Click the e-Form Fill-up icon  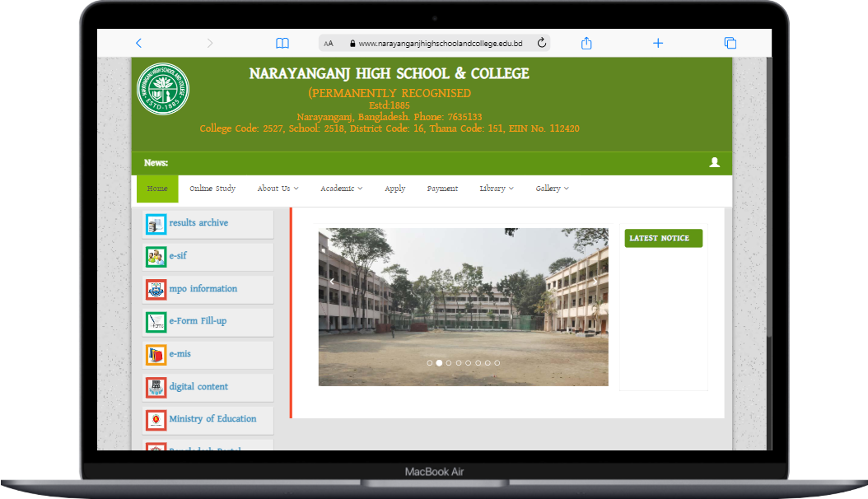point(156,322)
